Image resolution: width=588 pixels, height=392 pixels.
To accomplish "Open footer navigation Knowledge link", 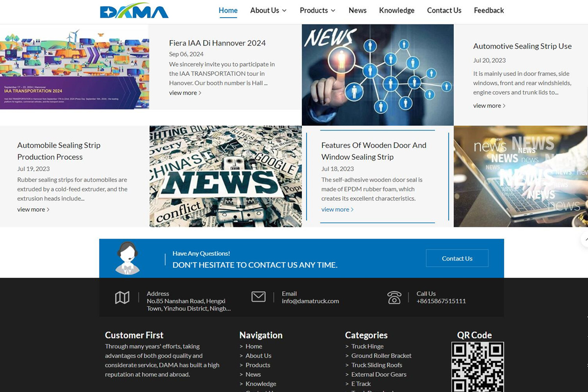I will click(x=261, y=384).
